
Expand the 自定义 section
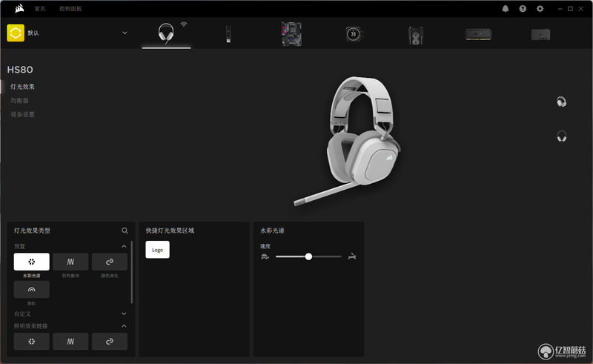pos(124,314)
